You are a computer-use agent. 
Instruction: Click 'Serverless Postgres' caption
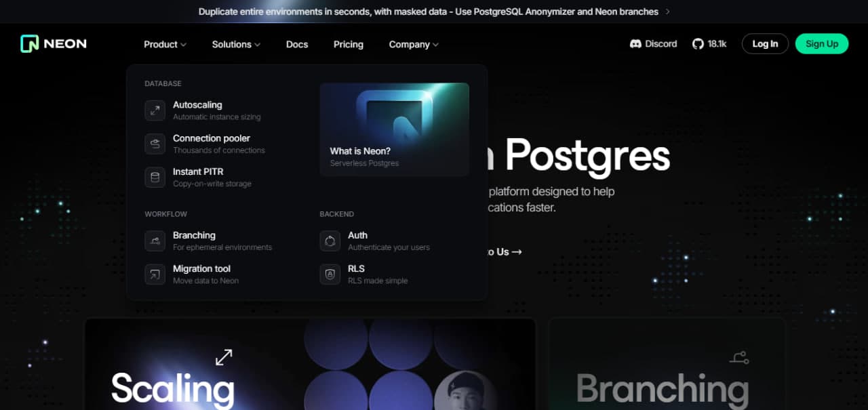click(x=364, y=163)
